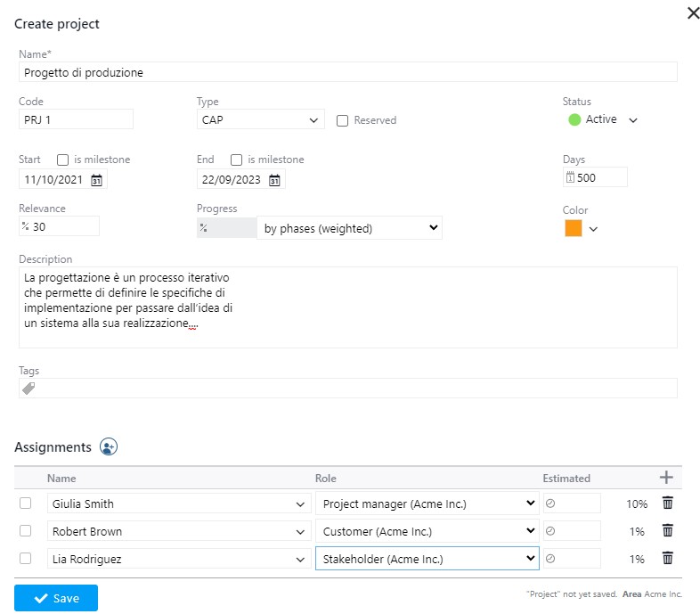700x614 pixels.
Task: Click the estimated clock icon for Lia Rodriguez
Action: click(x=550, y=559)
